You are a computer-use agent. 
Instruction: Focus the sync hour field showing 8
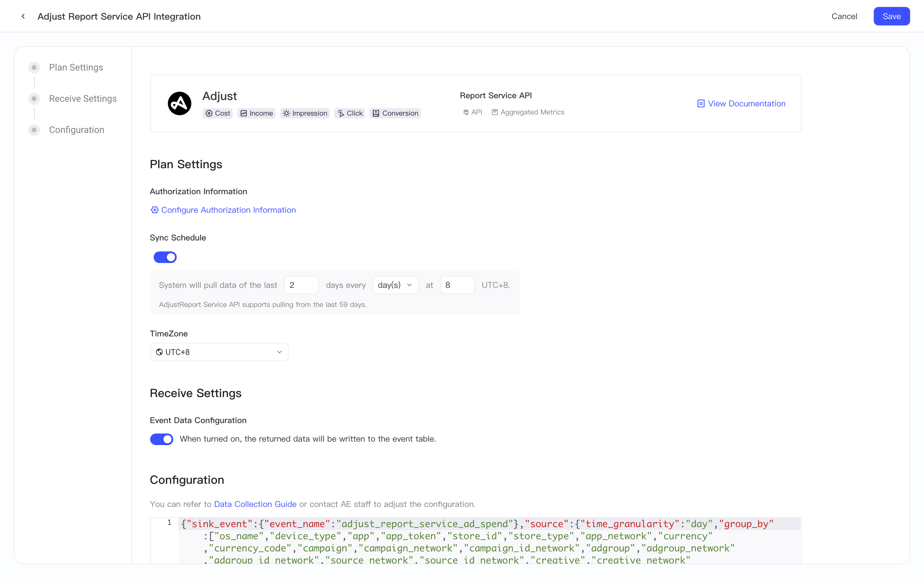point(457,285)
